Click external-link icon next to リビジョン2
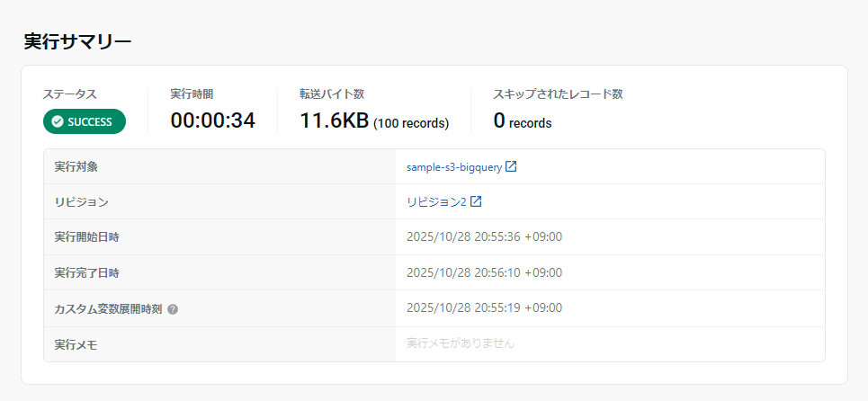The height and width of the screenshot is (401, 868). pyautogui.click(x=477, y=201)
